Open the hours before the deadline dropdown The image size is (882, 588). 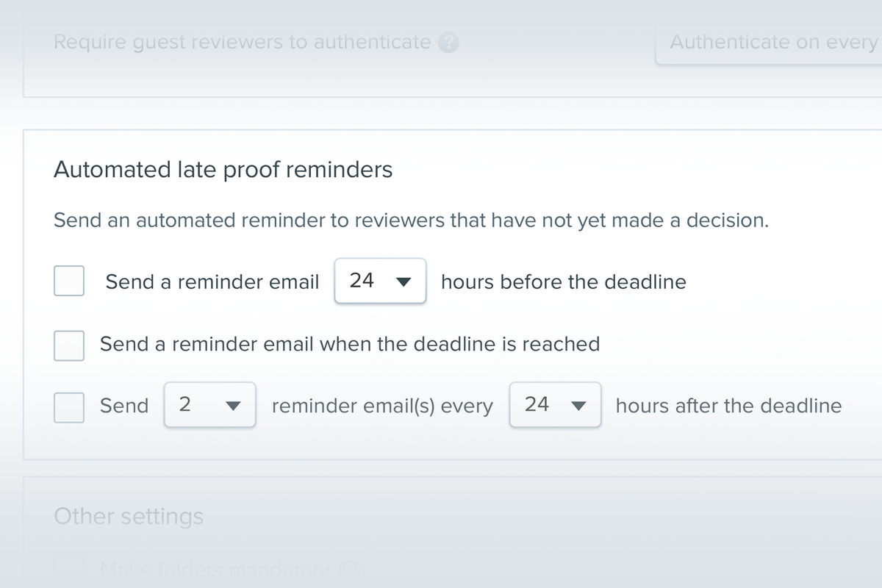tap(380, 281)
